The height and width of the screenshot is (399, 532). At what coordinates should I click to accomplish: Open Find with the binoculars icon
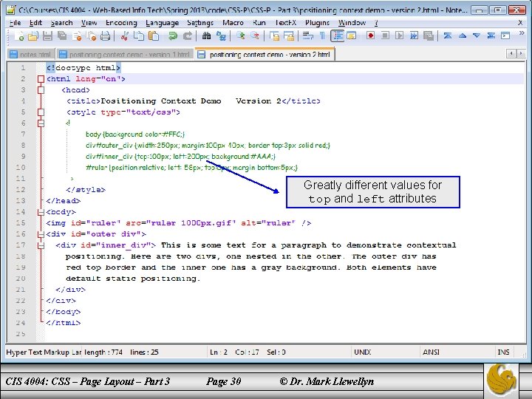(x=206, y=35)
